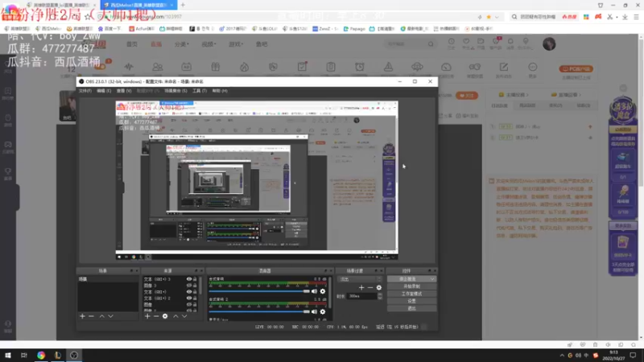Expand the 视频 dropdown in Douyu navigation

point(208,44)
